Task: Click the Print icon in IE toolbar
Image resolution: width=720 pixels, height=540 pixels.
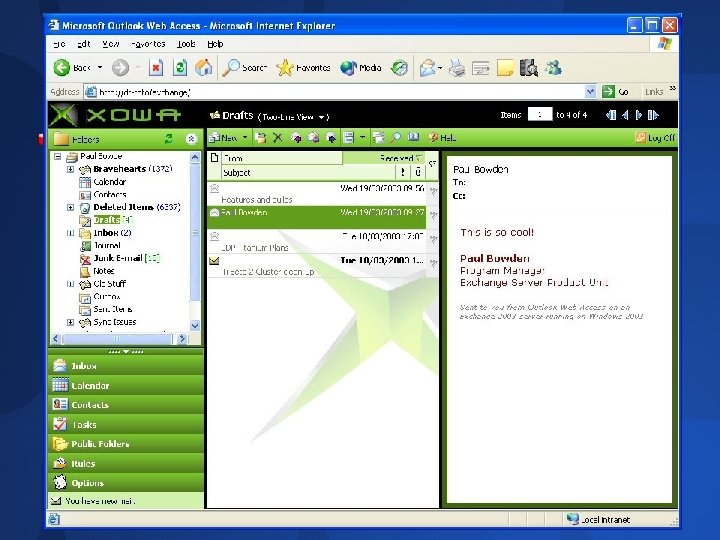Action: pyautogui.click(x=456, y=68)
